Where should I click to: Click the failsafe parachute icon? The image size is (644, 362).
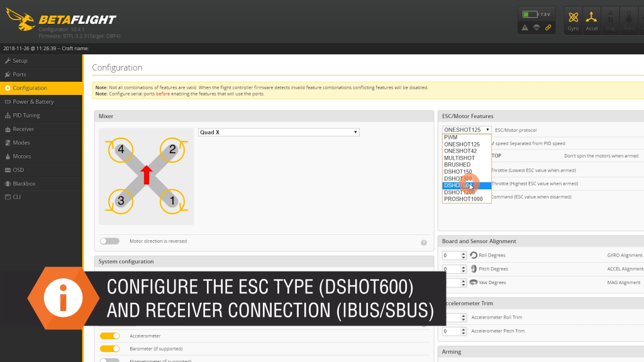pos(536,28)
